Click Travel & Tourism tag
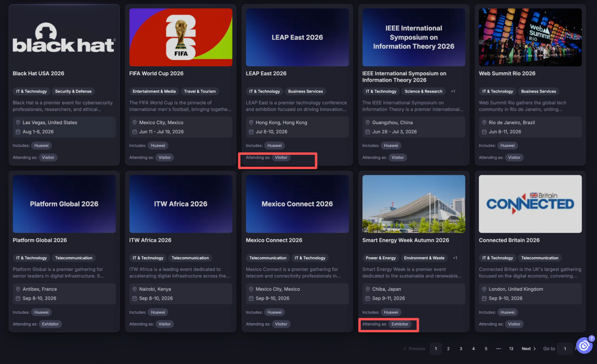The image size is (597, 364). 200,91
